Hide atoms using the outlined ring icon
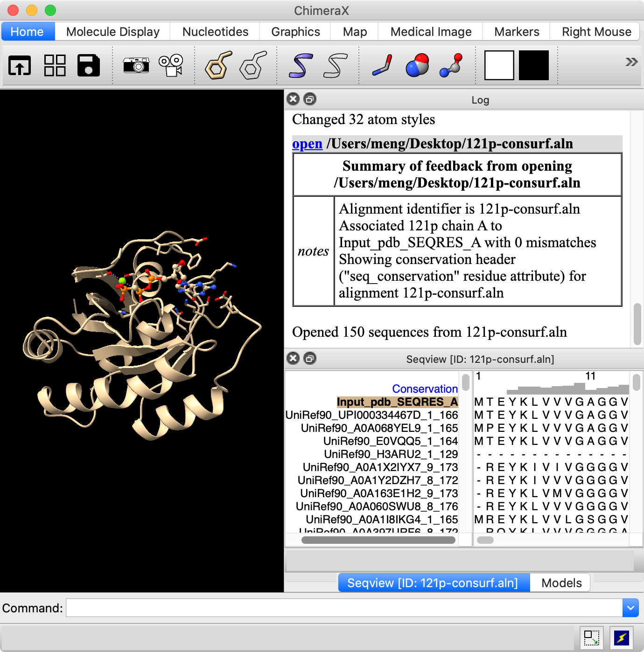The height and width of the screenshot is (652, 644). 253,65
